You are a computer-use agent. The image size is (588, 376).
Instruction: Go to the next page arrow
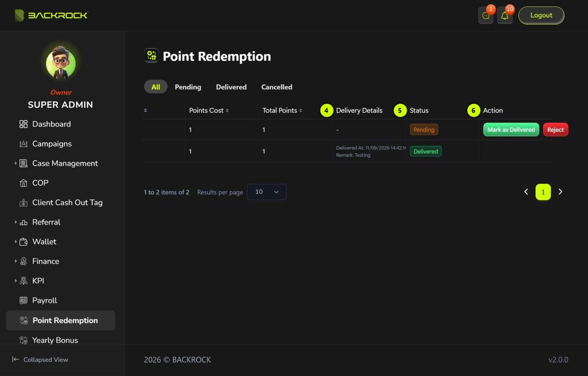pos(561,192)
